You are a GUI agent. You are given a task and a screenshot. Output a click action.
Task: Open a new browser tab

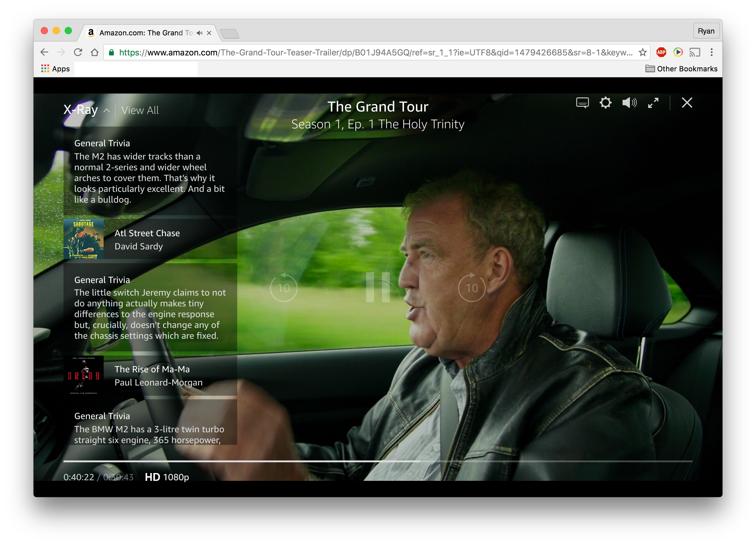[x=229, y=33]
